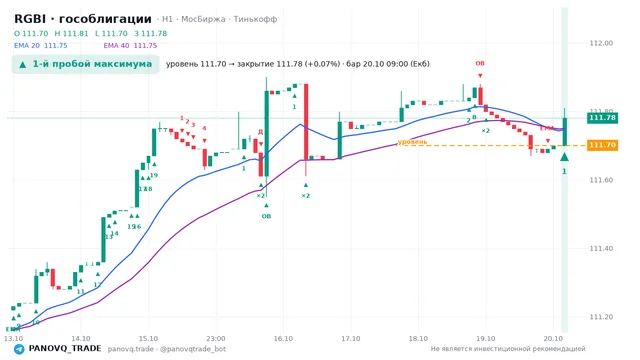This screenshot has width=640, height=360.
Task: Click the 111.60 price axis label
Action: click(601, 180)
